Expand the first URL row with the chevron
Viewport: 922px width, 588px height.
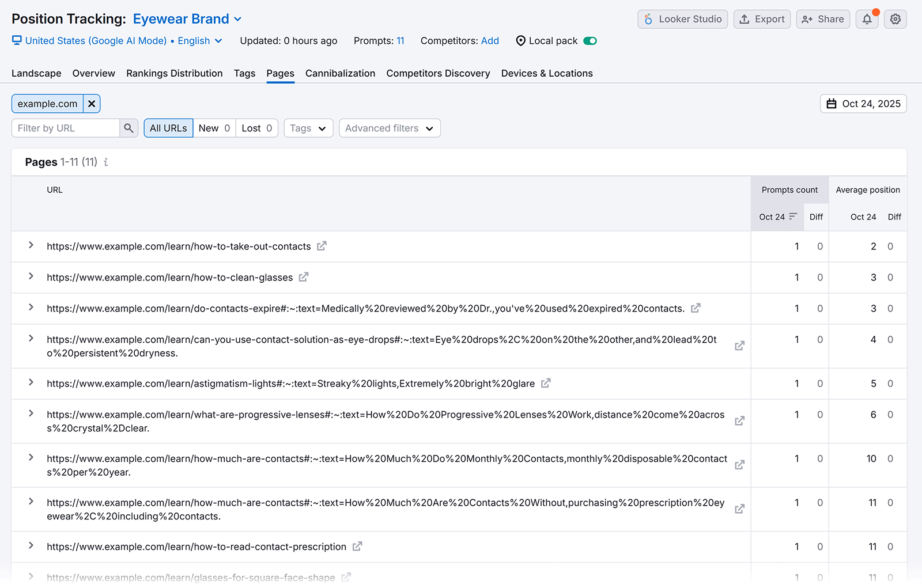pos(31,246)
